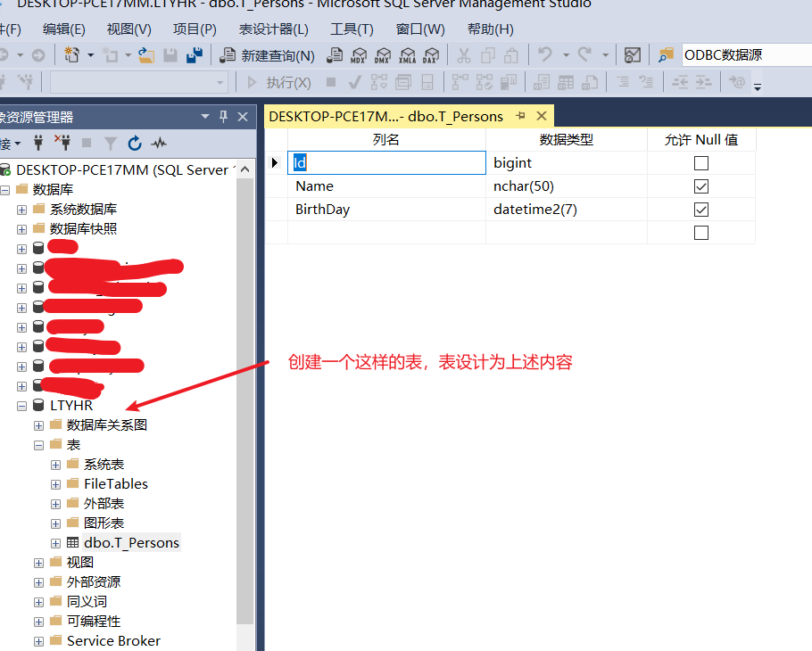Screen dimensions: 812x651
Task: Collapse the 表 (Tables) folder
Action: click(39, 445)
